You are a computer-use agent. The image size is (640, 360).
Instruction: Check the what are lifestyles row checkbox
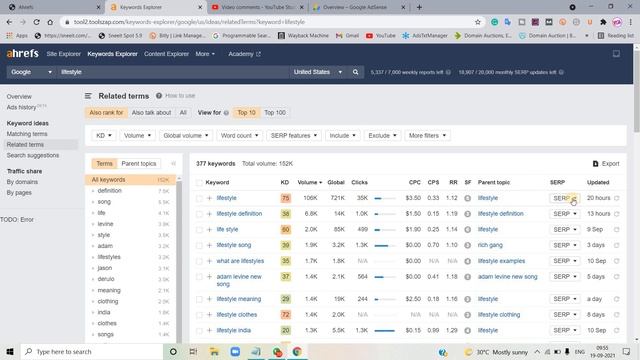coord(199,261)
